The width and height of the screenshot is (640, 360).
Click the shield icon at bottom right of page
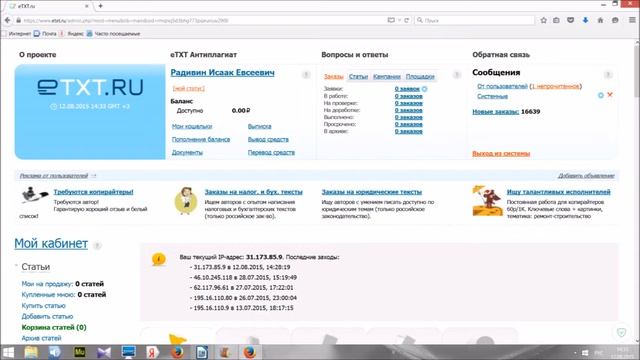[x=621, y=332]
